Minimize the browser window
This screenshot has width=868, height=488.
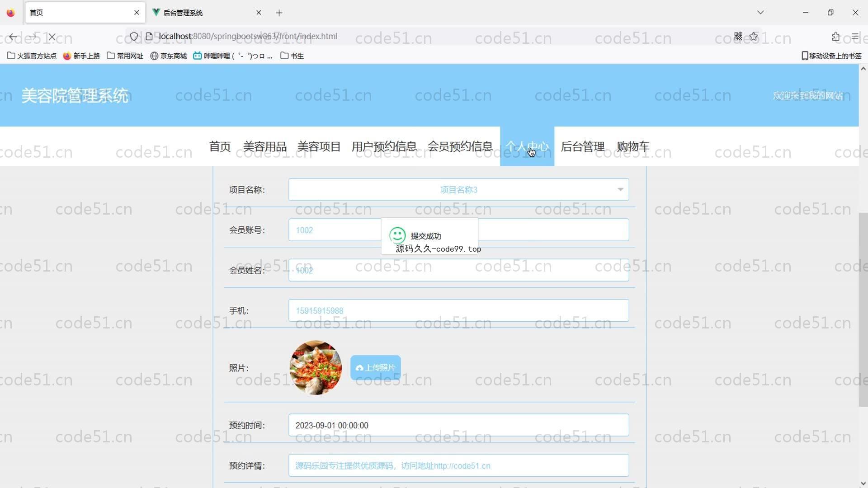point(806,13)
